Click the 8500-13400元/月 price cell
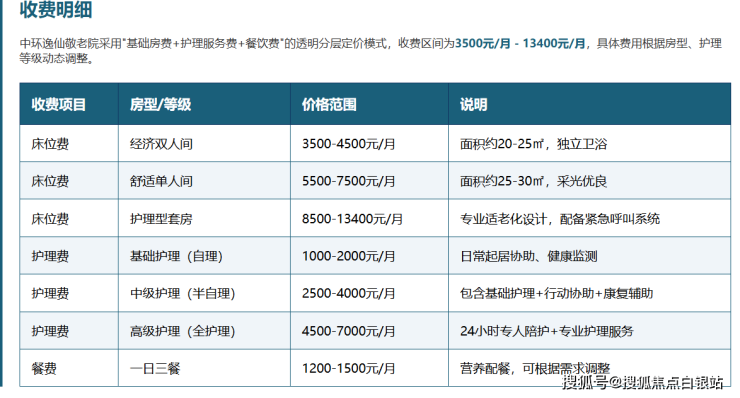This screenshot has height=398, width=740. (370, 219)
